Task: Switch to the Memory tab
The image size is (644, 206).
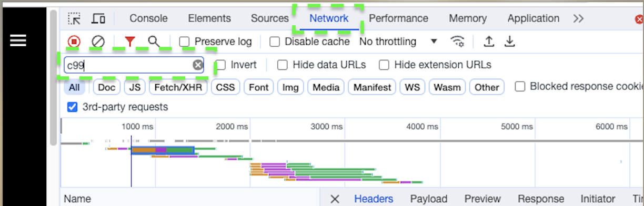Action: pos(468,18)
